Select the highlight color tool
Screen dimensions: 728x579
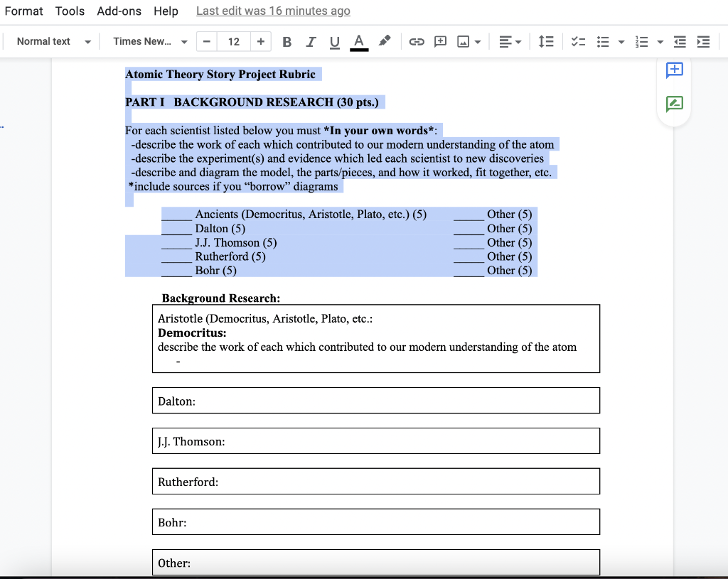384,42
